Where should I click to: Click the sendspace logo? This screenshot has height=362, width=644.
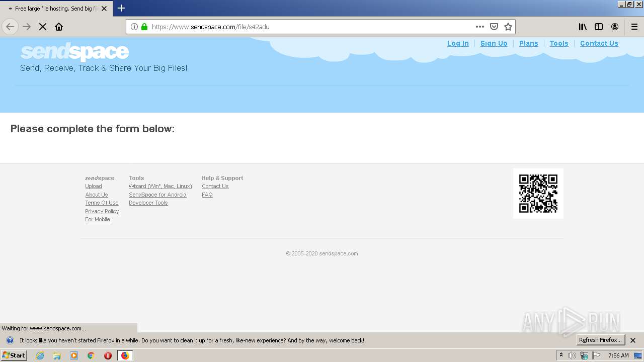(x=74, y=52)
